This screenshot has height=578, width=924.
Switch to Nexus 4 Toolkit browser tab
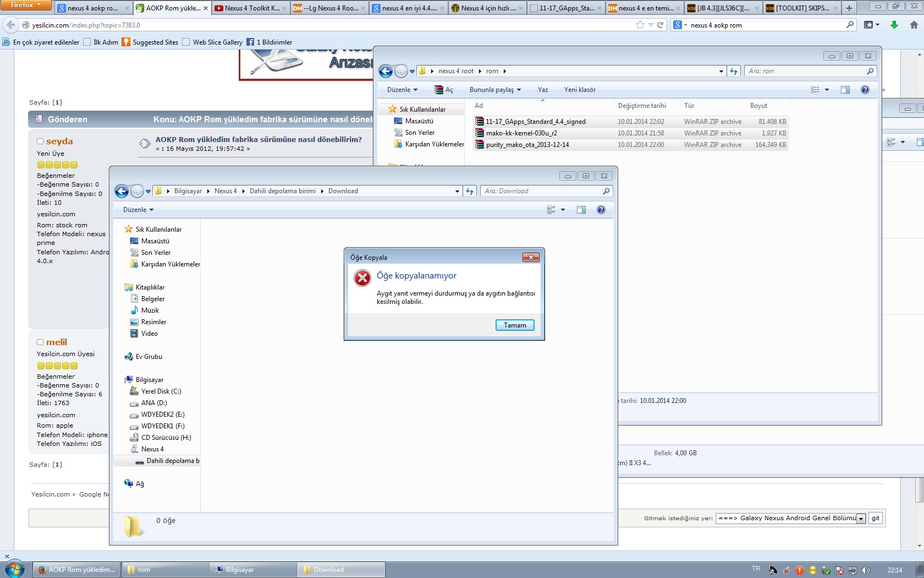250,8
